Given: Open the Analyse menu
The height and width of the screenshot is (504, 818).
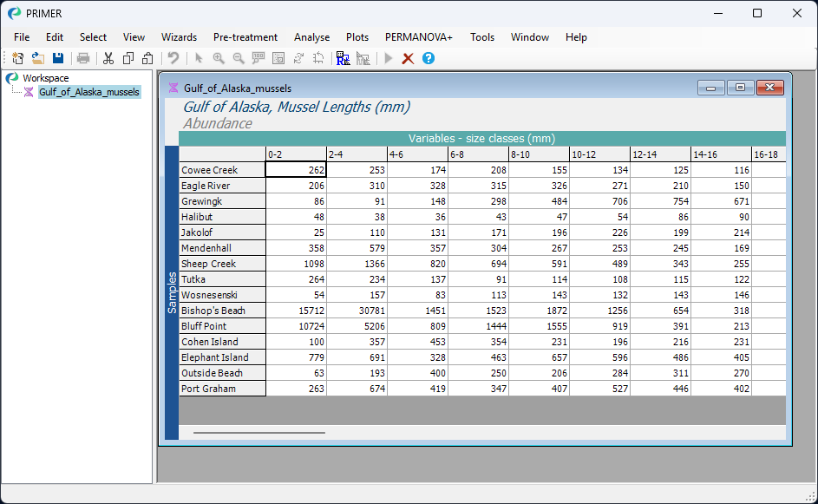Looking at the screenshot, I should [x=311, y=37].
